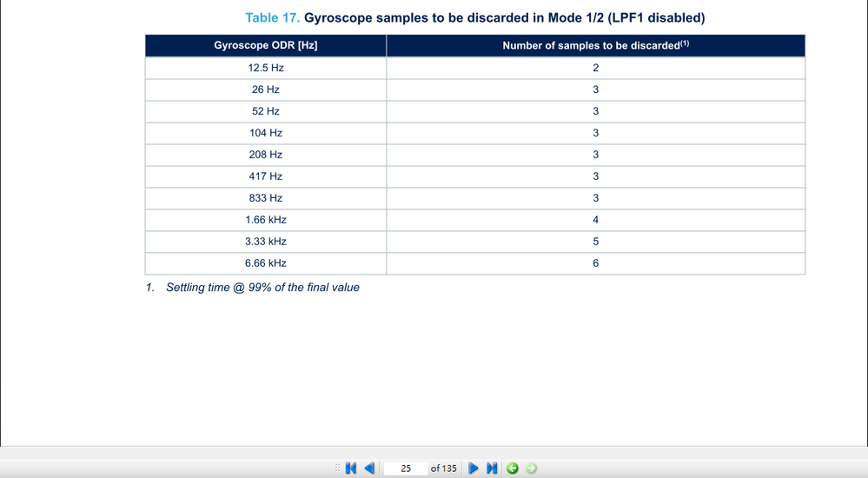
Task: Click the table title 'Gyroscope samples to be discarded'
Action: point(417,17)
